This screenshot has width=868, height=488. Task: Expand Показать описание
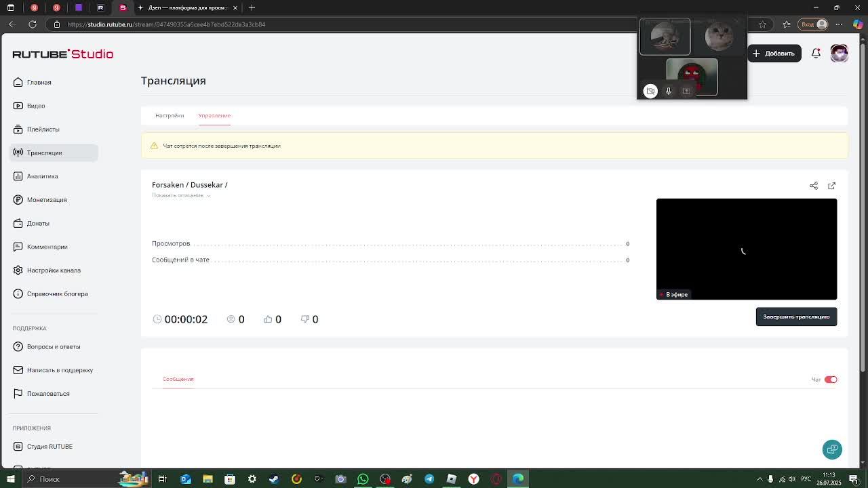coord(181,195)
